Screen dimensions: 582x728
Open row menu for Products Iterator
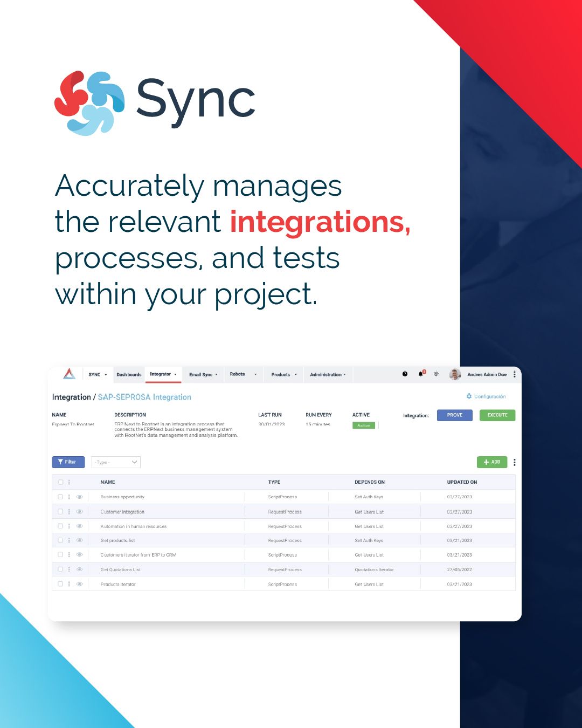[x=69, y=583]
